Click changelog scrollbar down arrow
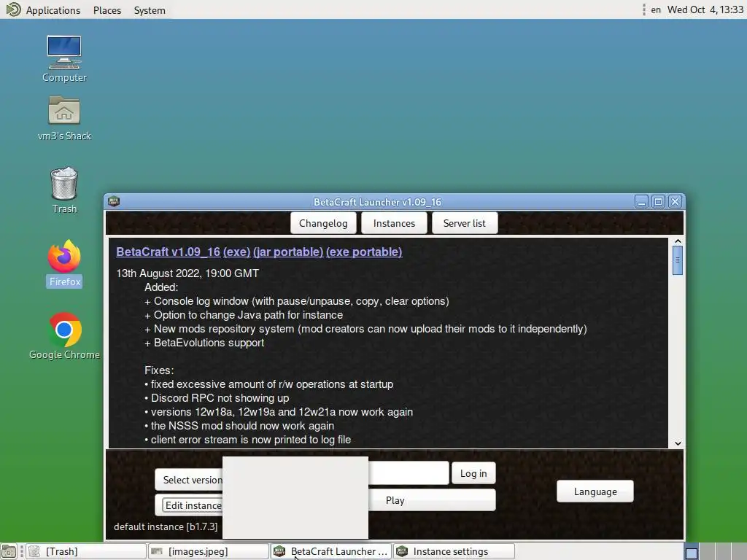The height and width of the screenshot is (560, 747). (x=678, y=443)
